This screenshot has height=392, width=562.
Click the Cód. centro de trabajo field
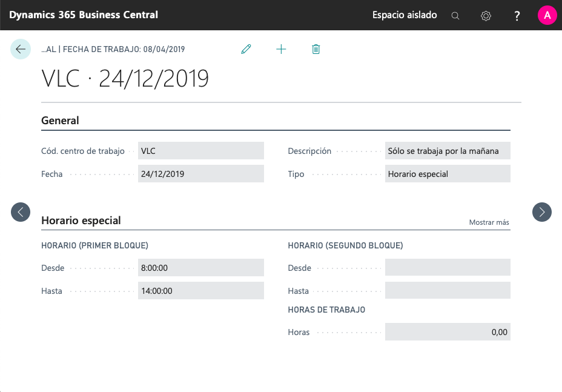[x=201, y=151]
